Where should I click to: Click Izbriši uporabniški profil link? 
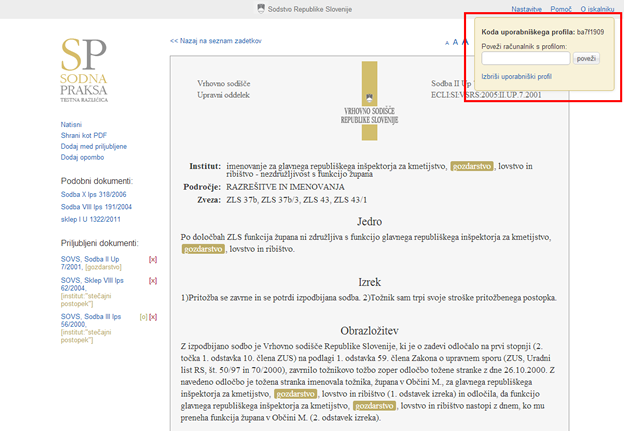[x=516, y=76]
